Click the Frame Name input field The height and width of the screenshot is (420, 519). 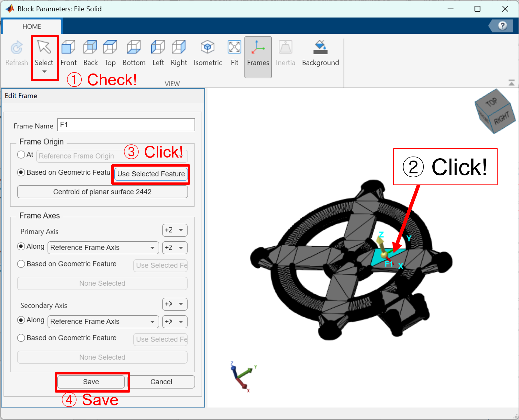(x=126, y=125)
